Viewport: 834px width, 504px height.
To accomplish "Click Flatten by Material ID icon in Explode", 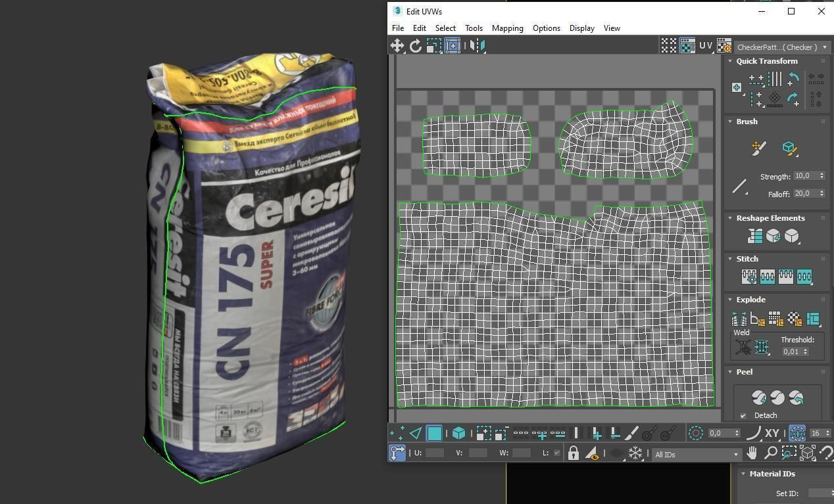I will coord(795,319).
